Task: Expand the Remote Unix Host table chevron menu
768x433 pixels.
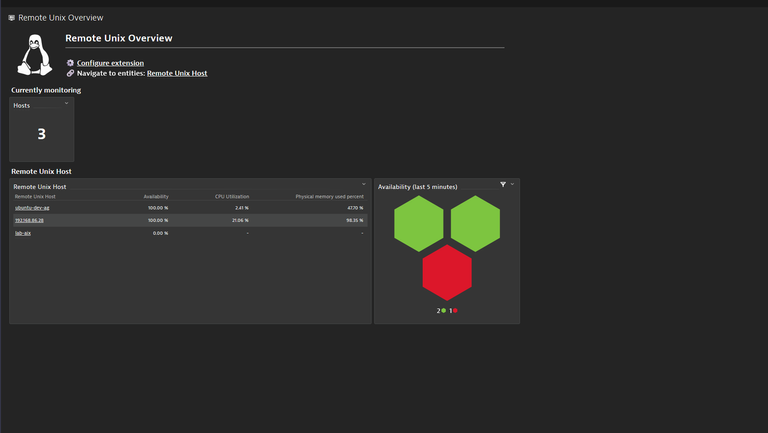Action: [x=363, y=185]
